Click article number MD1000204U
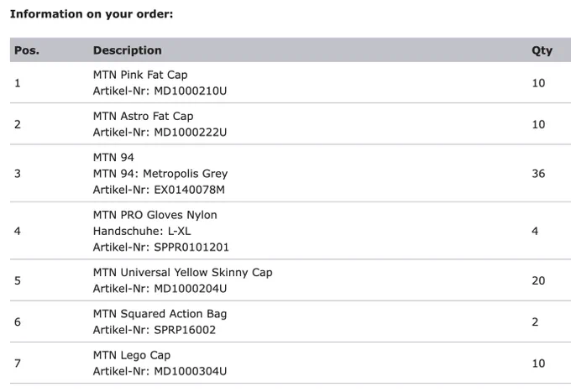Image resolution: width=571 pixels, height=392 pixels. click(190, 289)
